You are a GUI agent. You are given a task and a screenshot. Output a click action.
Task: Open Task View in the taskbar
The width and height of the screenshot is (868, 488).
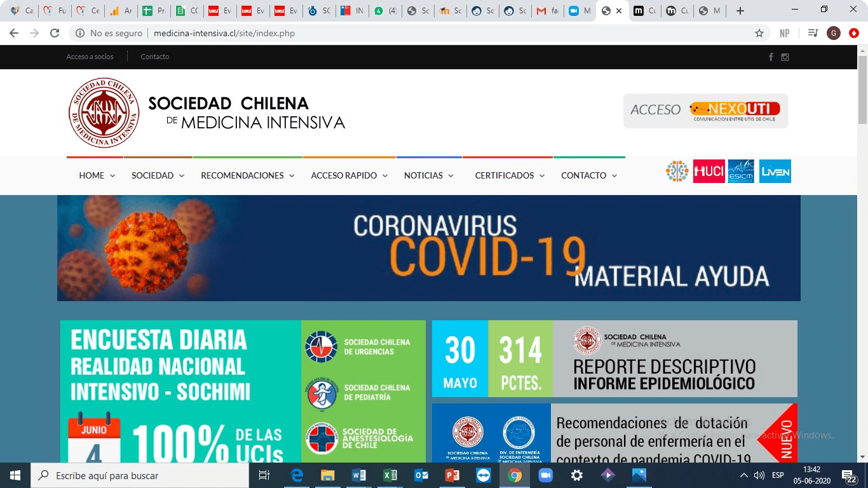click(x=264, y=475)
